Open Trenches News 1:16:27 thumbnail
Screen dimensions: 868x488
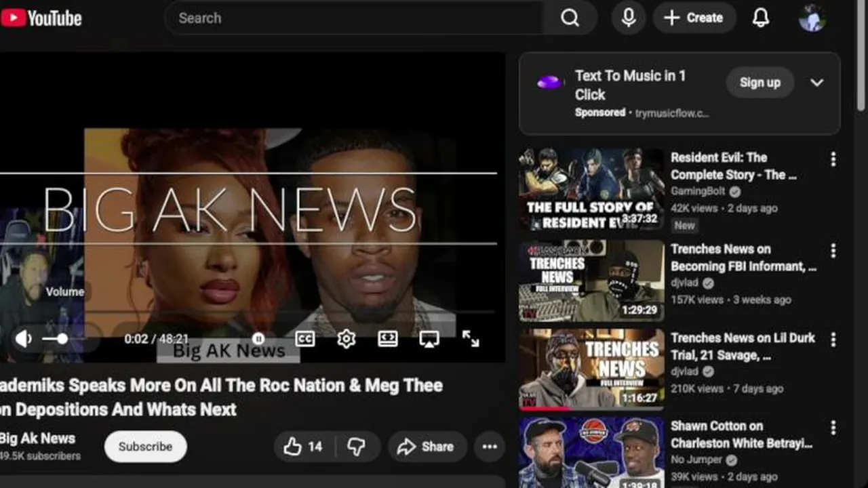click(591, 369)
